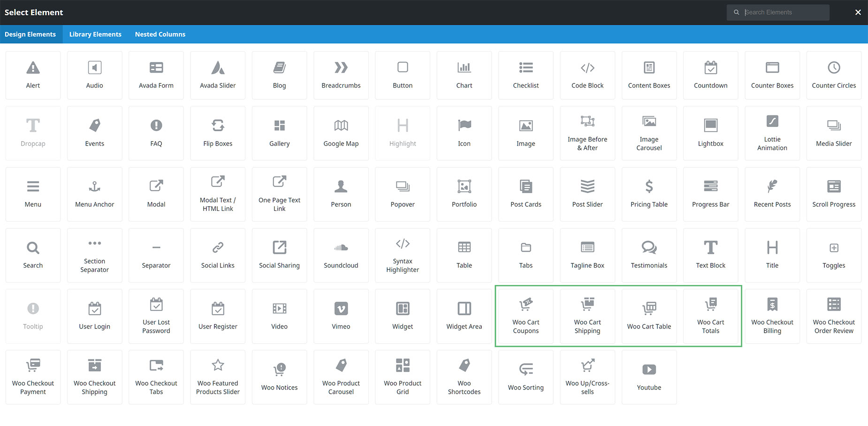The width and height of the screenshot is (868, 426).
Task: Pick the Section Separator element
Action: (94, 255)
